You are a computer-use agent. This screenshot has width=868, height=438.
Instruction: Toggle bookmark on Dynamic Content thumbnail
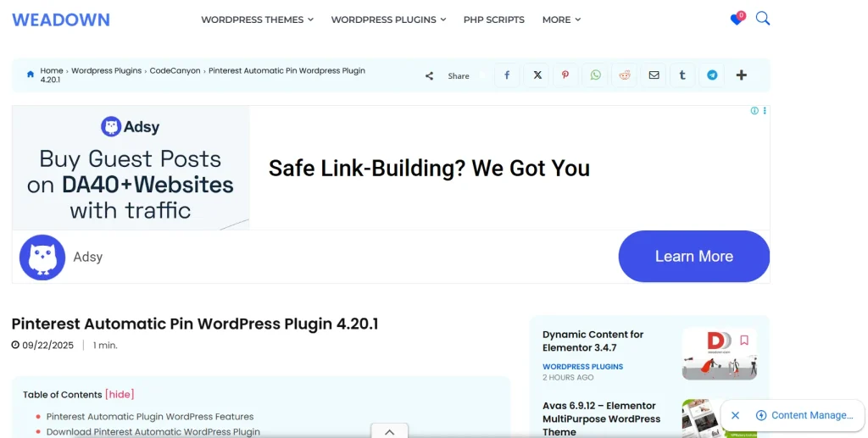pyautogui.click(x=744, y=341)
